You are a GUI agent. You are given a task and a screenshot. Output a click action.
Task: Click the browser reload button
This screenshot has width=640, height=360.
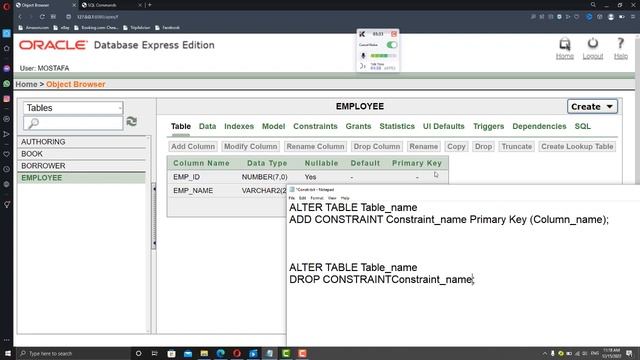42,17
